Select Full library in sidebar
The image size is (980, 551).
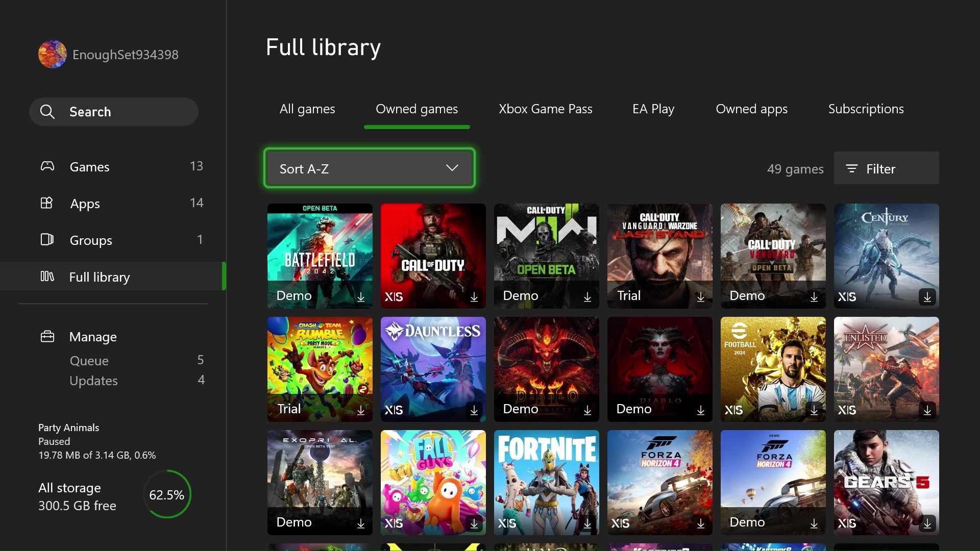point(113,277)
